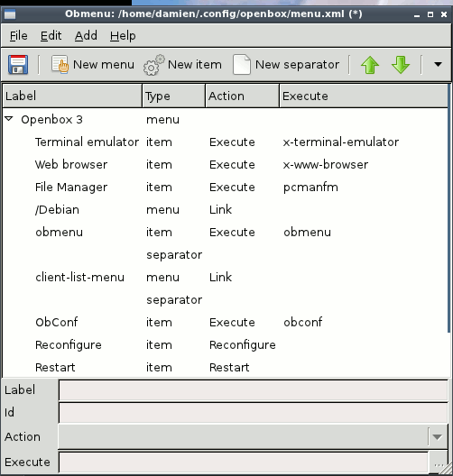Screen dimensions: 453x476
Task: Select the Terminal emulator item
Action: 225,142
